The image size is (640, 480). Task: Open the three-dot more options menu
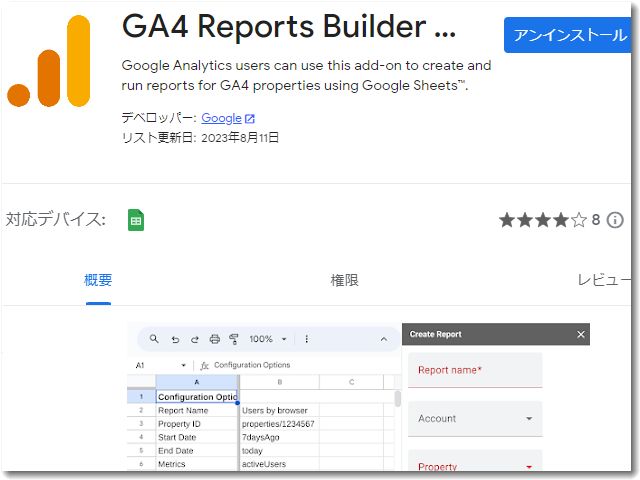307,339
